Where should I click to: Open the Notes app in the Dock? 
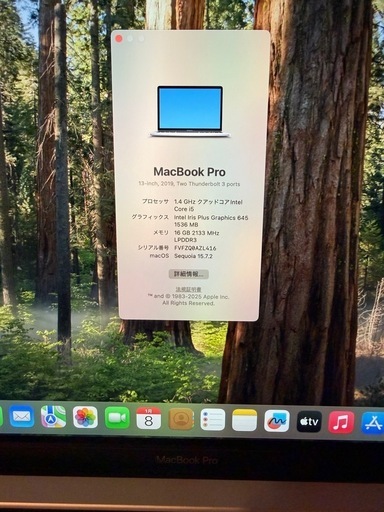point(245,420)
